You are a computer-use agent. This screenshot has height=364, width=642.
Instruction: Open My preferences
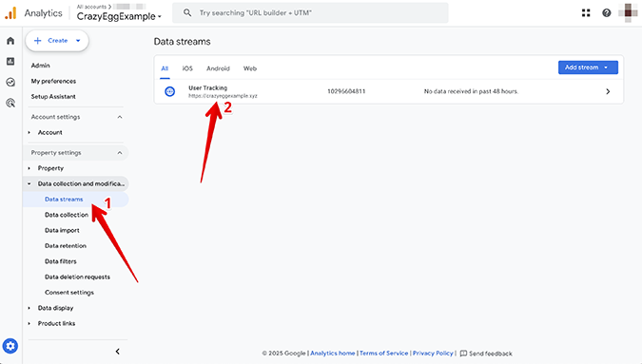tap(53, 81)
